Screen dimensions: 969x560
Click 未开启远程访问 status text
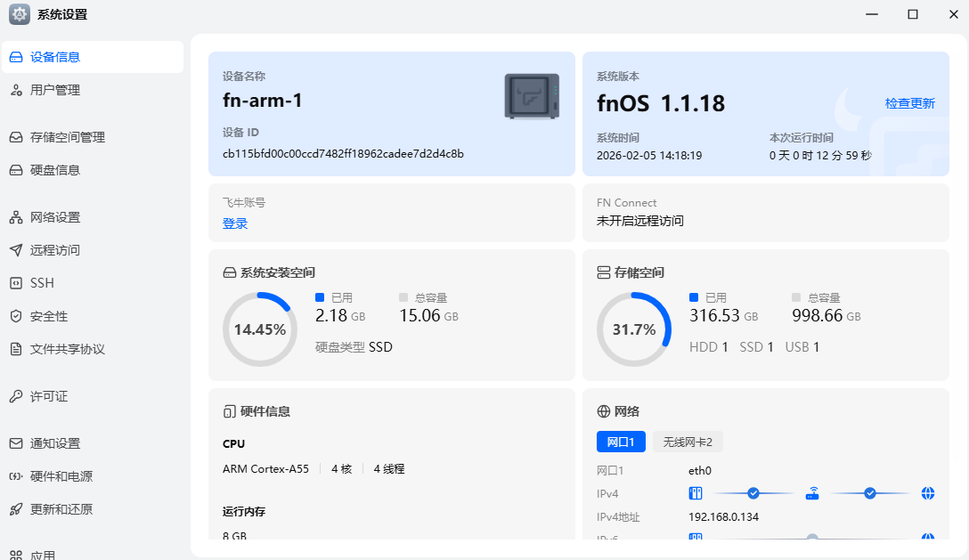(x=639, y=221)
